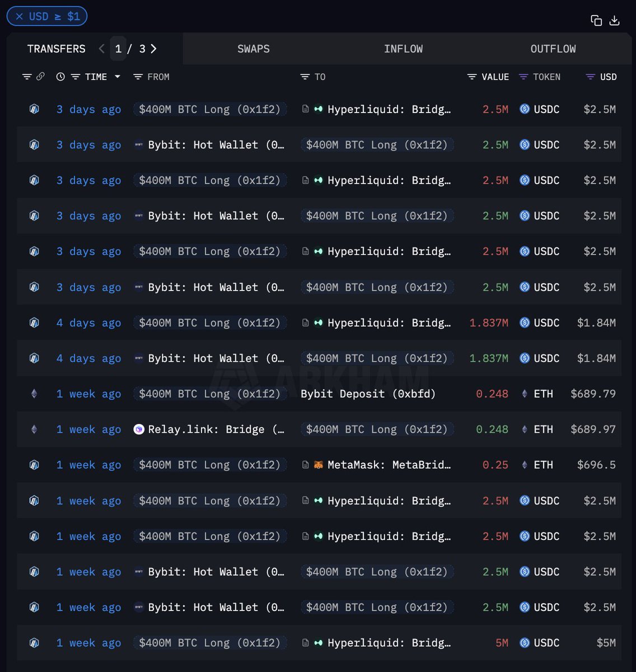Click Arbitrum chain icon in the red 1.837M row
636x672 pixels.
(x=34, y=323)
